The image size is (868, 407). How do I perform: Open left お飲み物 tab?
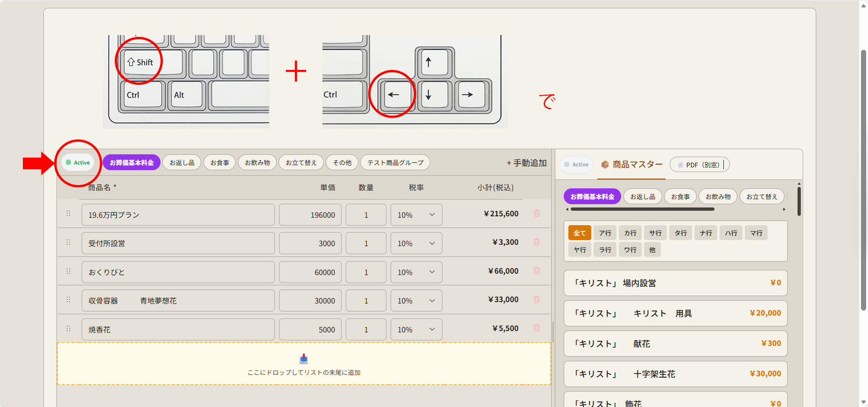tap(257, 163)
